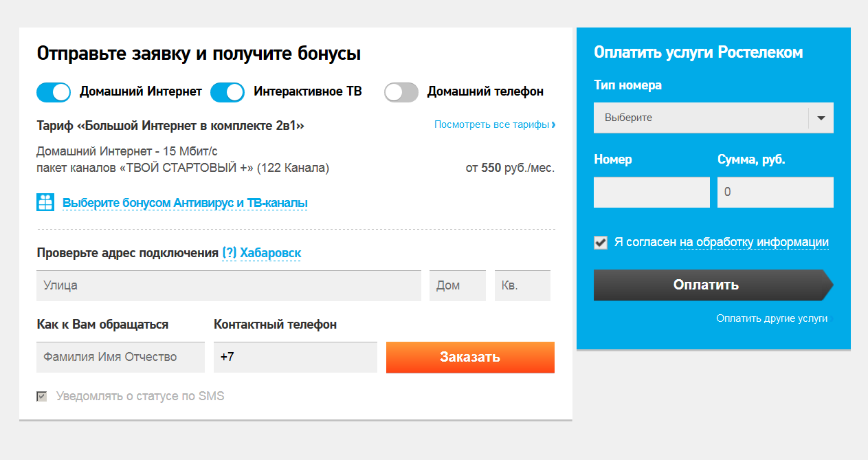This screenshot has height=460, width=868.
Task: Follow the Оплатить другие услуги link
Action: (772, 318)
